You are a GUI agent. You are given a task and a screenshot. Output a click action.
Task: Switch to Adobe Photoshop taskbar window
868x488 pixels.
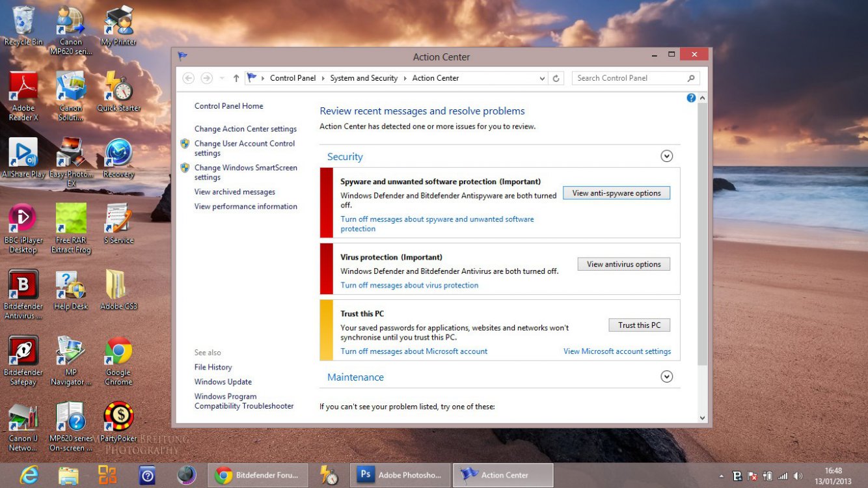[400, 475]
